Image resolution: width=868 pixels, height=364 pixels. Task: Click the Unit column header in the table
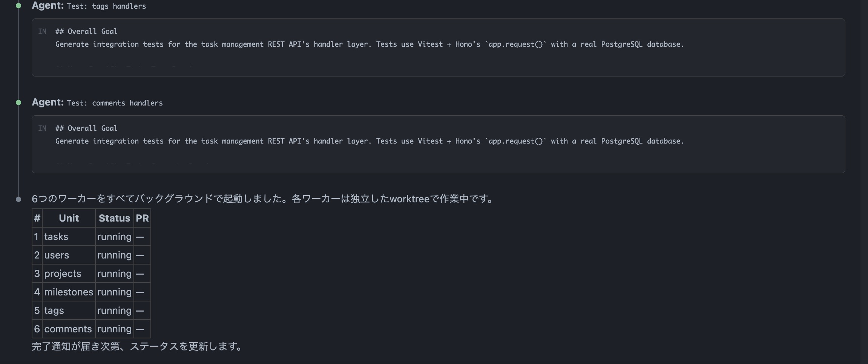click(69, 218)
